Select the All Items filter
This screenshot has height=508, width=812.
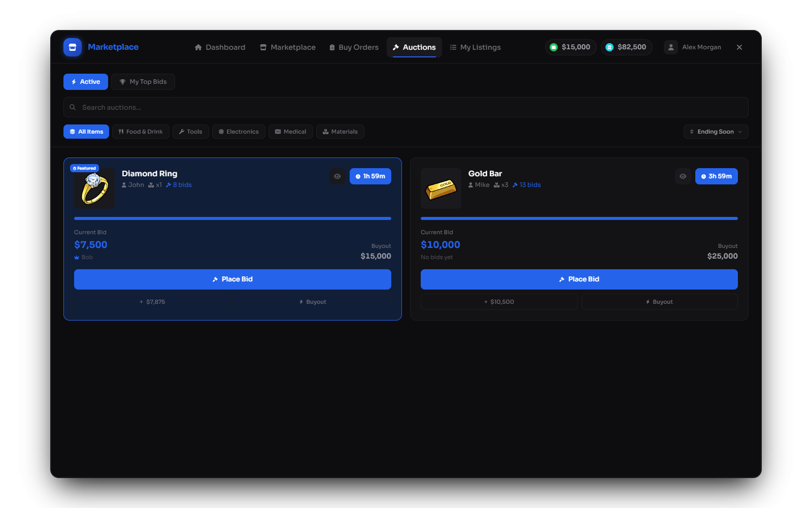click(86, 132)
